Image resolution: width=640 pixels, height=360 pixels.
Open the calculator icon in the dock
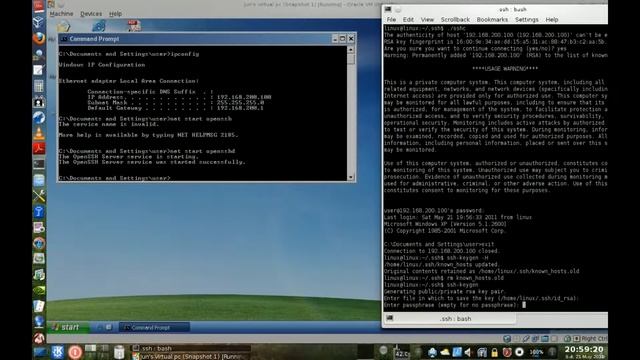(39, 86)
